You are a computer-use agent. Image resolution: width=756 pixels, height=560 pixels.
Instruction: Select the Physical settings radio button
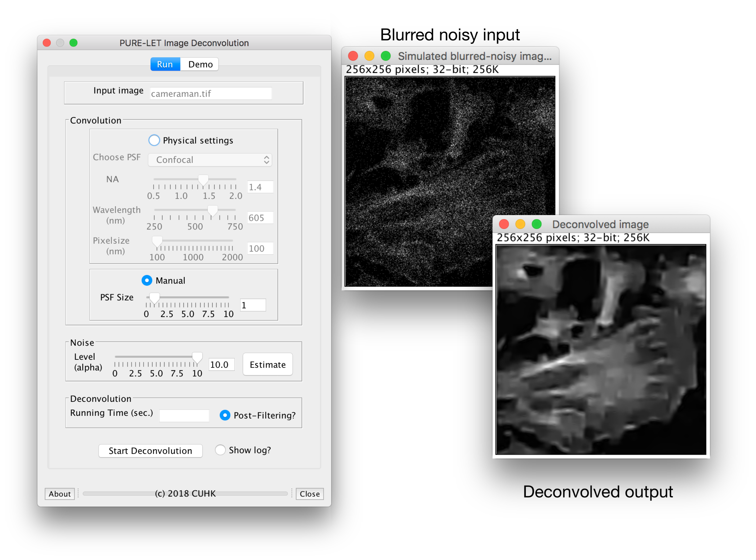point(154,140)
